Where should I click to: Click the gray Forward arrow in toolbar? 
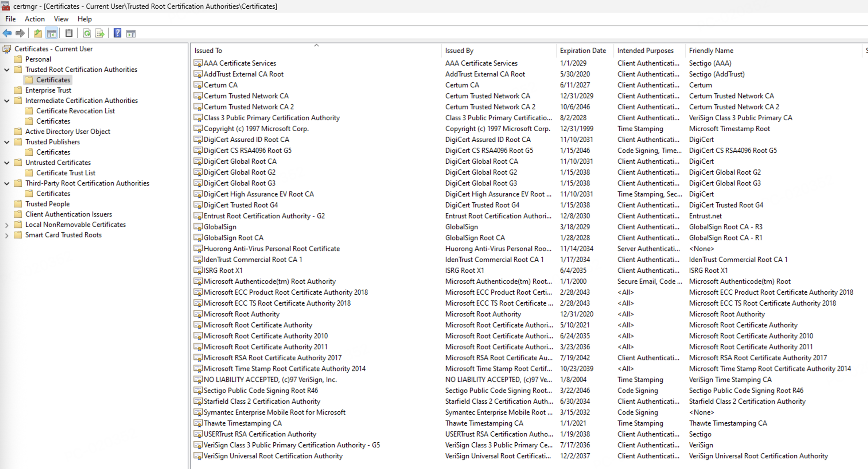click(x=20, y=33)
